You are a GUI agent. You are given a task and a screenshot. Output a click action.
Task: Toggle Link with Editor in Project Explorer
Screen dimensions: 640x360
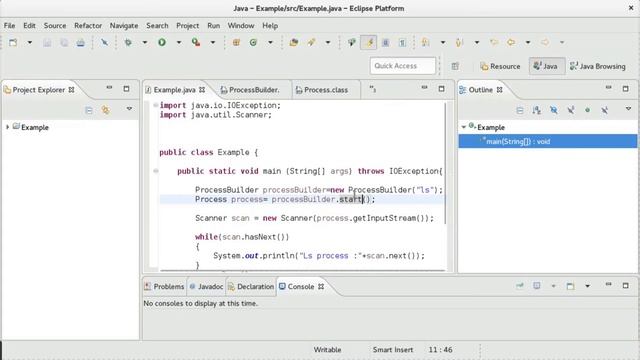[x=106, y=110]
